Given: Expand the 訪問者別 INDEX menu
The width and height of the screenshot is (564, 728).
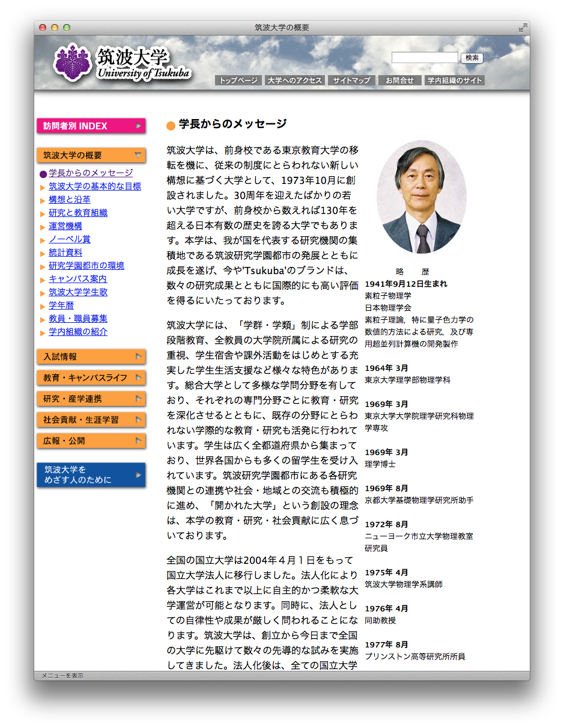Looking at the screenshot, I should (x=91, y=126).
